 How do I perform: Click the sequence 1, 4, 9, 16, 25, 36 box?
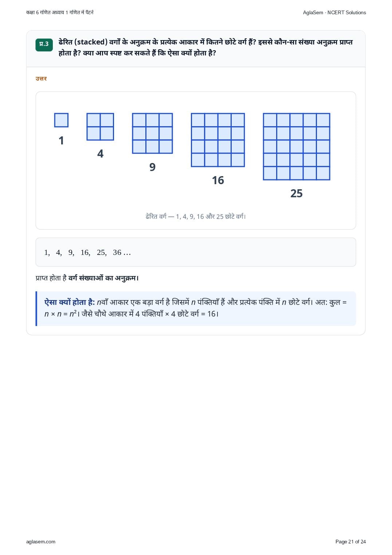point(196,252)
